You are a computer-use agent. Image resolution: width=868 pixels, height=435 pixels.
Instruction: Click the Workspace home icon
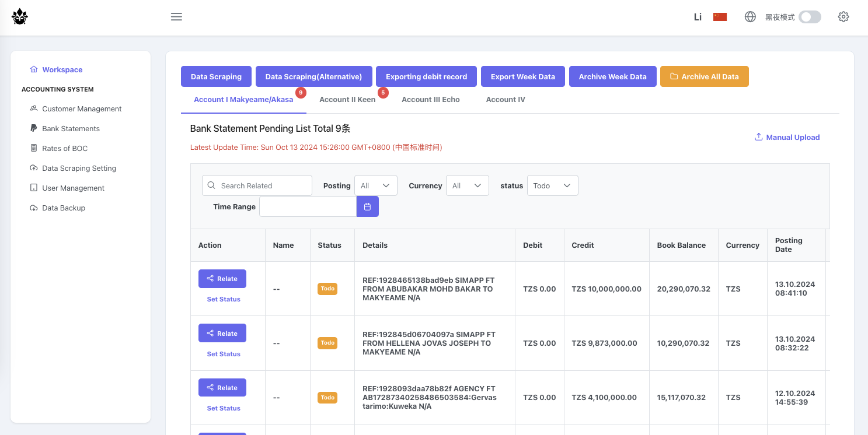pos(34,69)
